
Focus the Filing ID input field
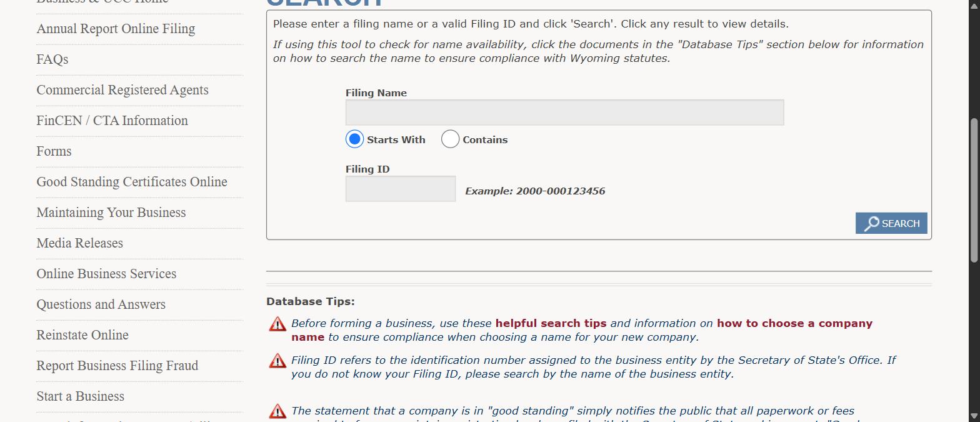click(x=401, y=189)
